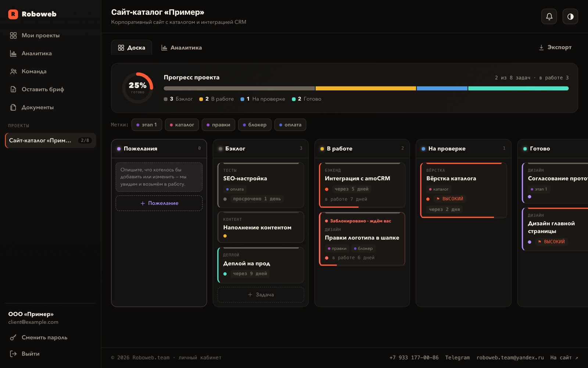Open Мои проекты grid icon

tap(13, 35)
